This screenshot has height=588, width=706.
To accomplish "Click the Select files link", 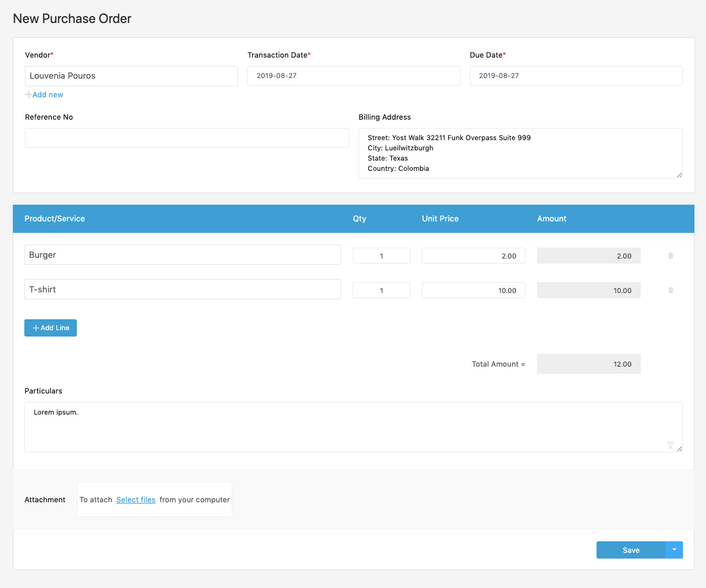I will [x=136, y=500].
